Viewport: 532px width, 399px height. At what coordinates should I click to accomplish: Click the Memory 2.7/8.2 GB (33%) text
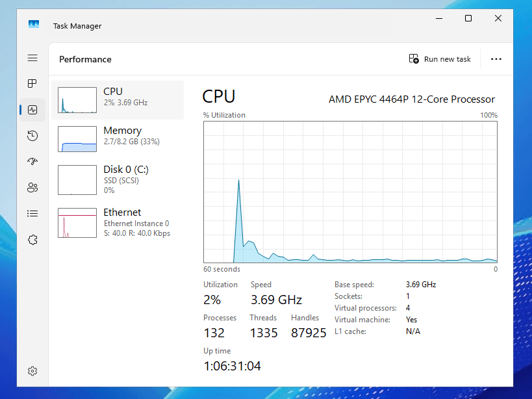click(132, 142)
